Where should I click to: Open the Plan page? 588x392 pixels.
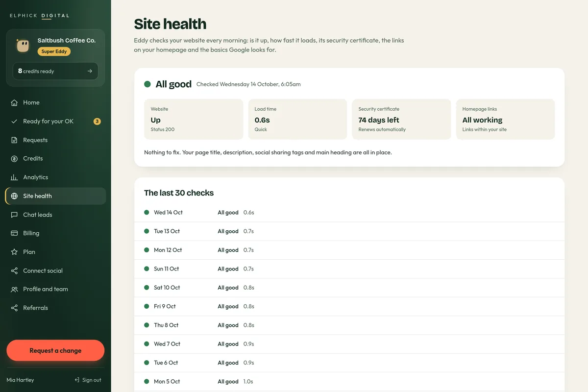point(55,252)
